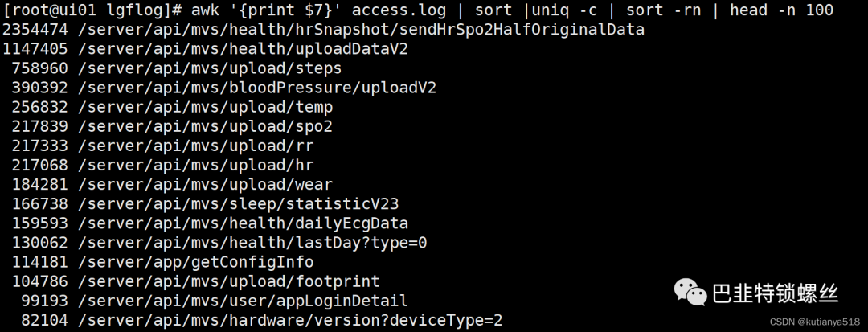Click the /server/app/getConfigInfo line
868x332 pixels.
click(162, 262)
